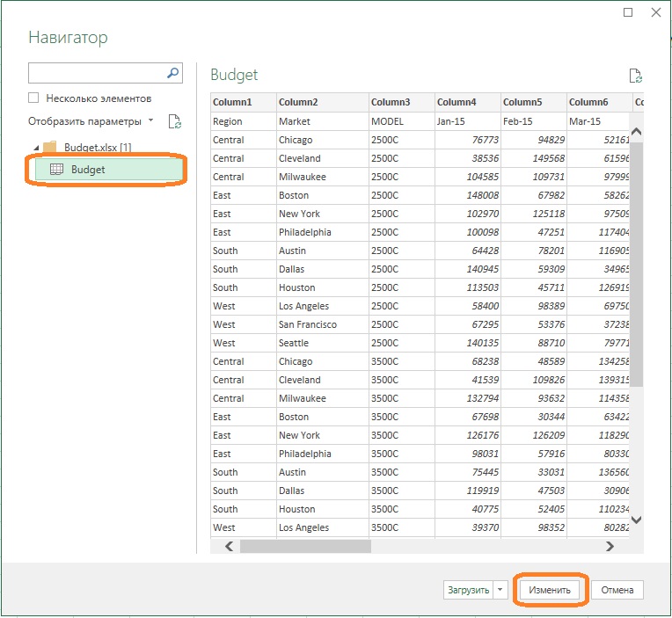Image resolution: width=672 pixels, height=618 pixels.
Task: Click the value 149568
Action: pos(549,158)
